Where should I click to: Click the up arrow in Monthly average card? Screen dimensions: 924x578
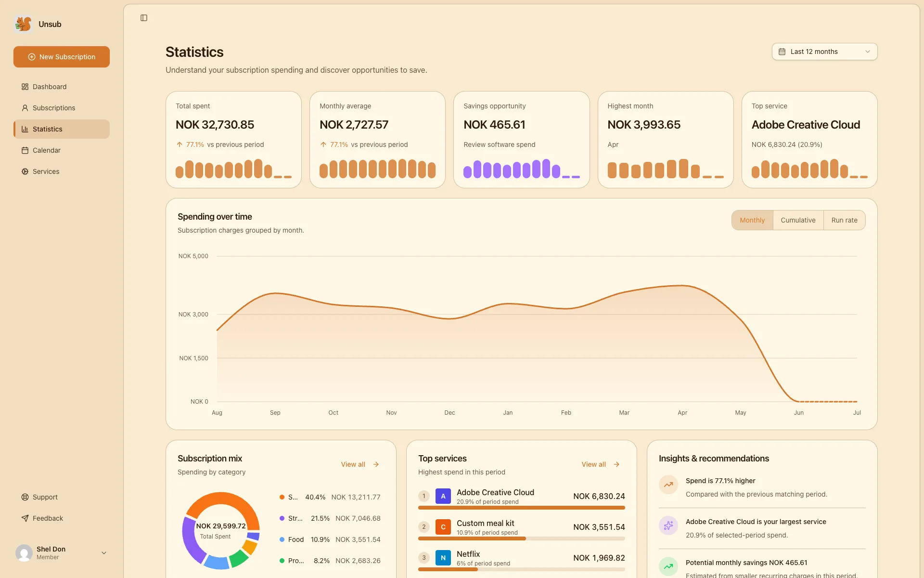323,144
